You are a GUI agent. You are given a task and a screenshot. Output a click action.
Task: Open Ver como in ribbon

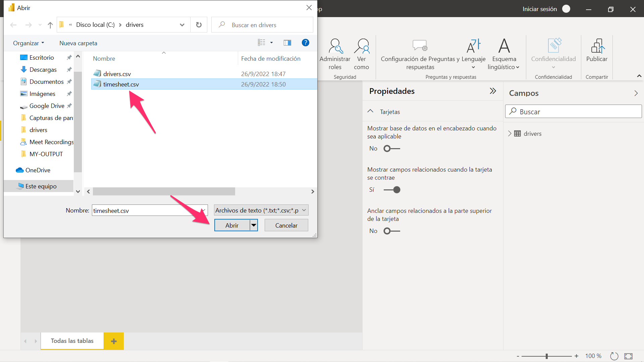point(362,54)
